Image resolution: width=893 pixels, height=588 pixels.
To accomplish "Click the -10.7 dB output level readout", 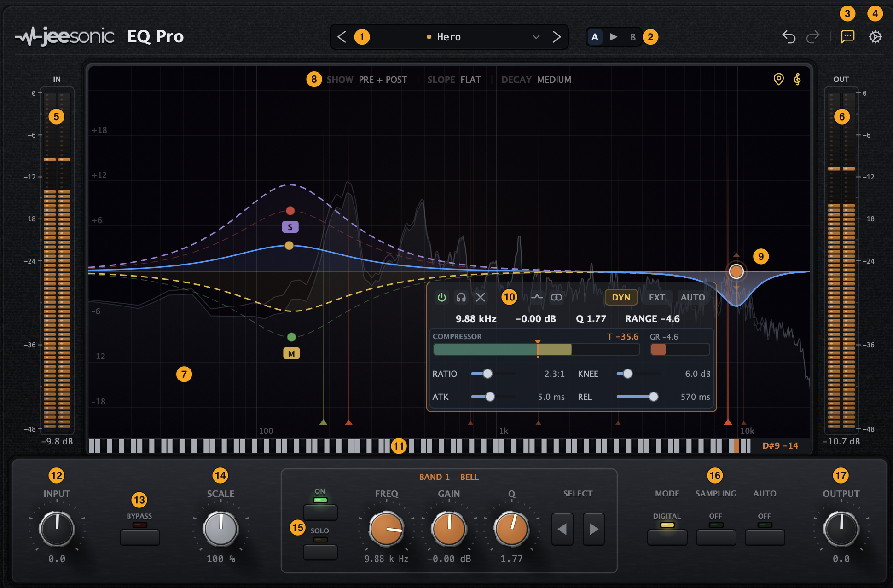I will coord(841,441).
